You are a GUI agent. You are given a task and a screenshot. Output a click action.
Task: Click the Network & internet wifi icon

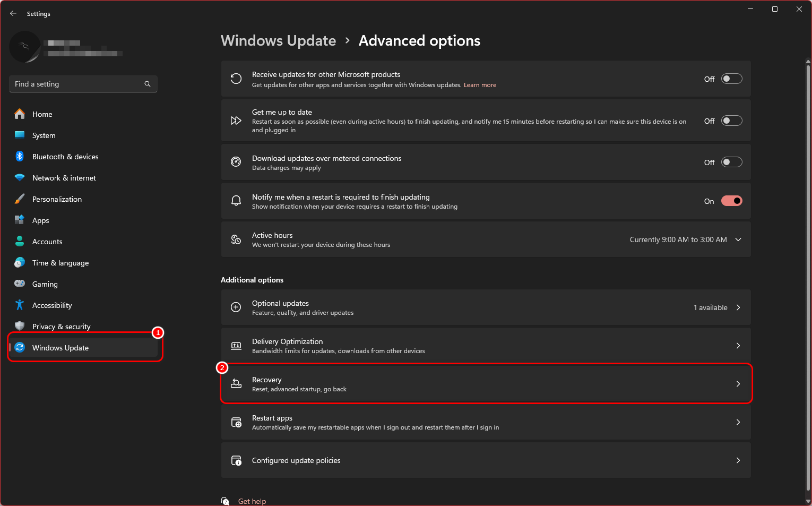coord(20,178)
